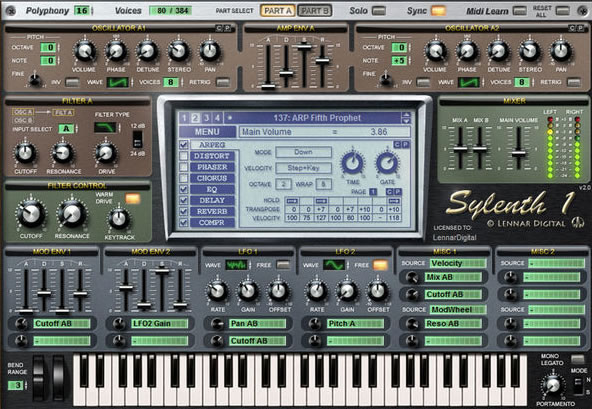Screen dimensions: 592x409
Task: Open Arpeggiator Mode dropdown showing Down
Action: pyautogui.click(x=304, y=152)
